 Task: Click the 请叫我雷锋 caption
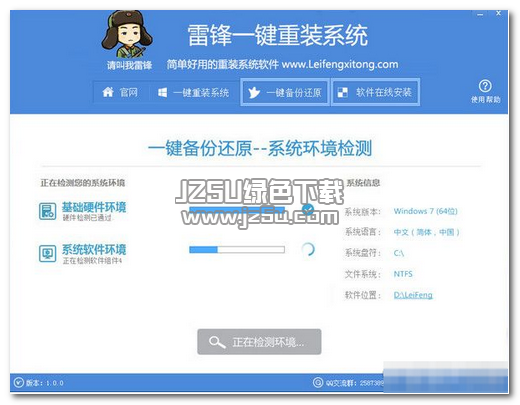tap(129, 65)
